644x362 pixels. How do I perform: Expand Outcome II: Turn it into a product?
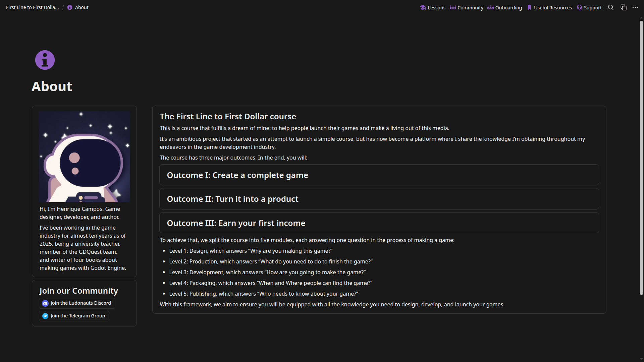tap(379, 199)
